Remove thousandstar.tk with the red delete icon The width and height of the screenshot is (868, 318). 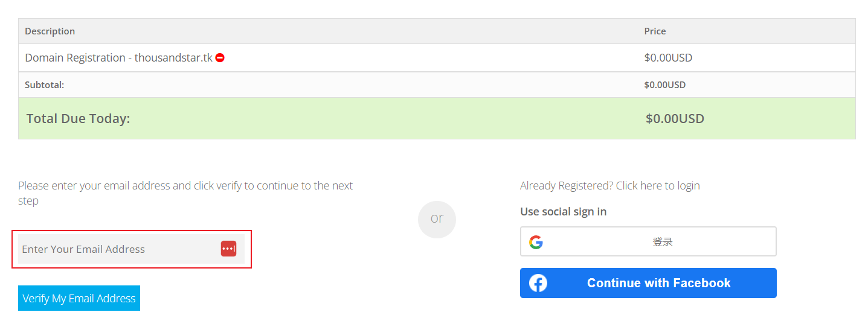coord(220,58)
